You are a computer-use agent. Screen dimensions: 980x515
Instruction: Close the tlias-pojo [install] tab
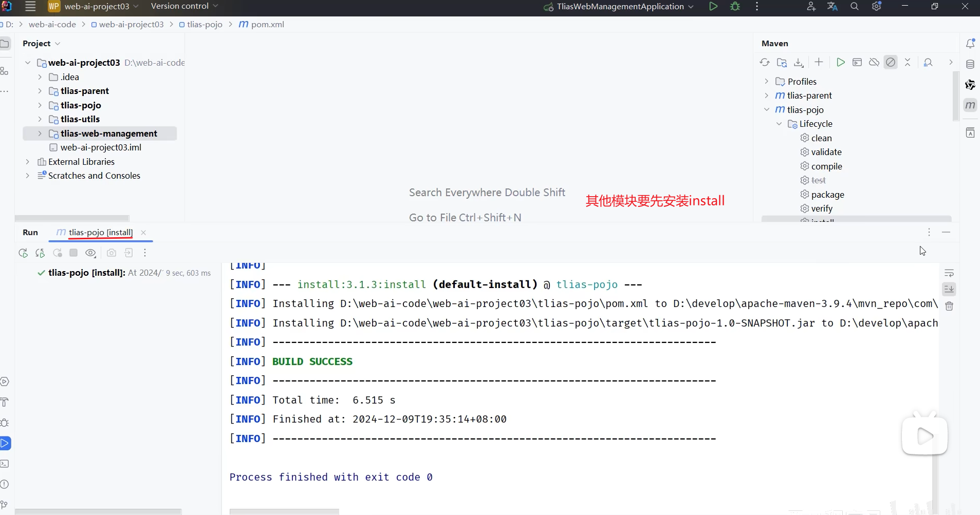(x=143, y=233)
